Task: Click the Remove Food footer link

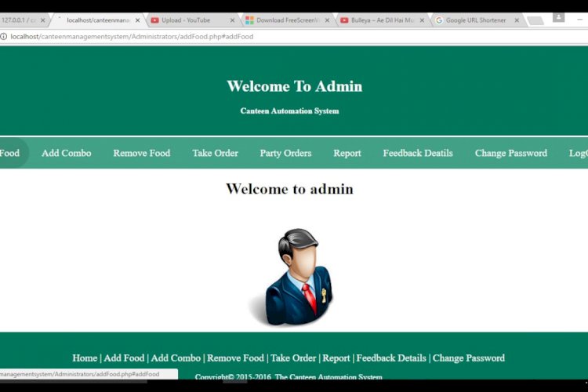Action: pos(235,358)
